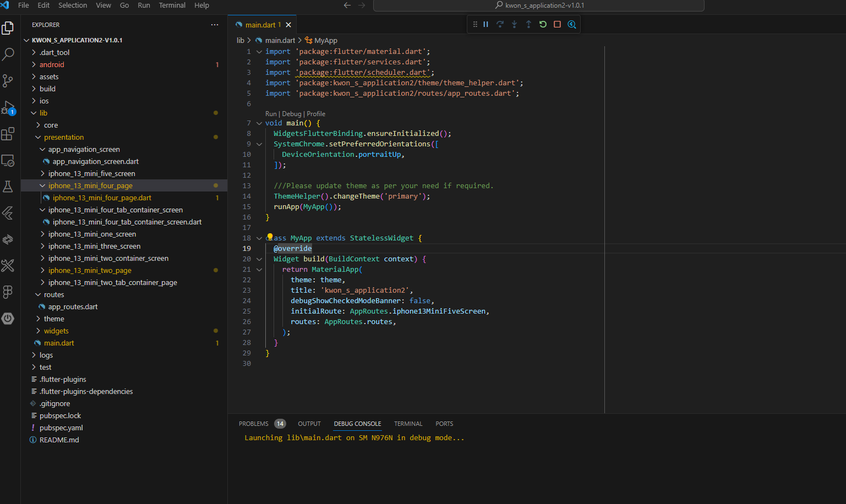The image size is (846, 504).
Task: Open the Flutter sidebar icon
Action: pyautogui.click(x=8, y=213)
